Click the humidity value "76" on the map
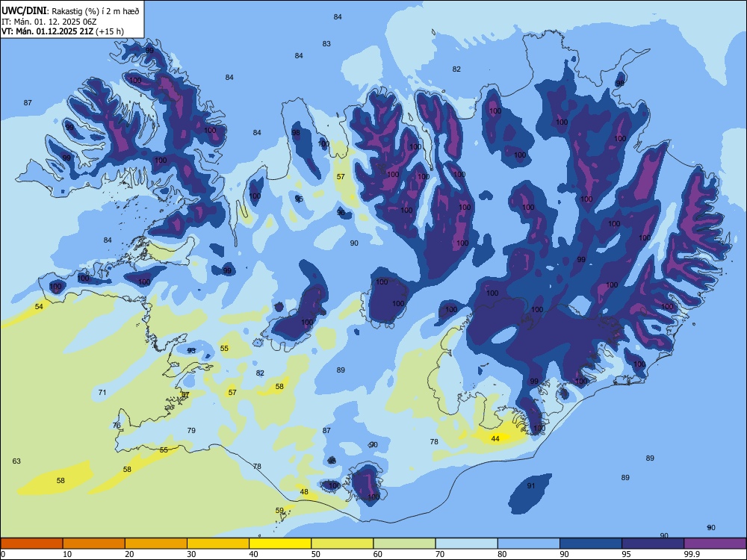Image resolution: width=747 pixels, height=560 pixels. pyautogui.click(x=117, y=426)
